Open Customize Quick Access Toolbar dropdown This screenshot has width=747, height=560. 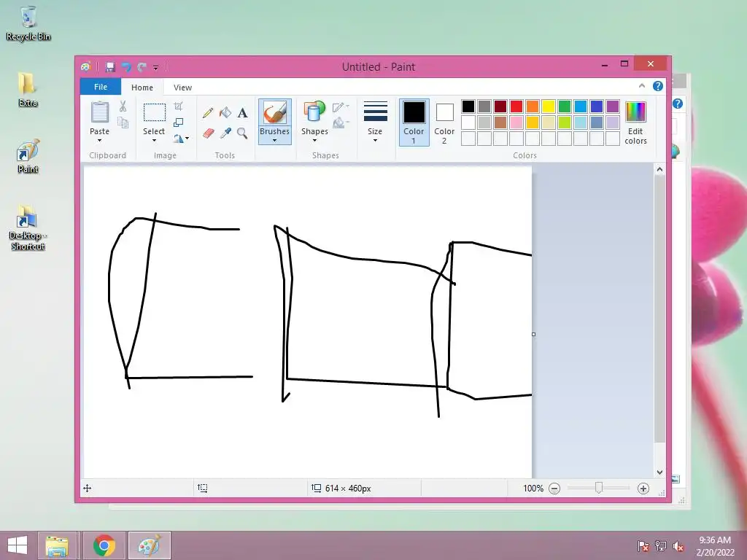[156, 68]
